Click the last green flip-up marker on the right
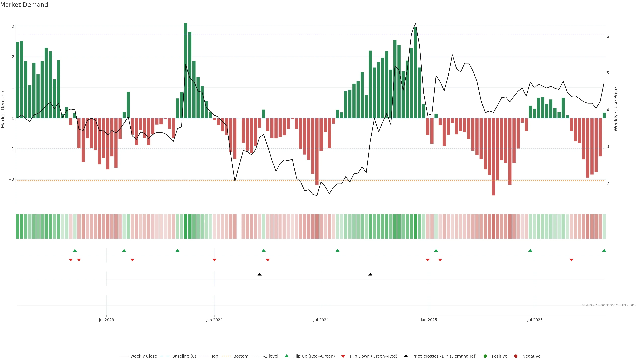The height and width of the screenshot is (362, 644). tap(604, 250)
